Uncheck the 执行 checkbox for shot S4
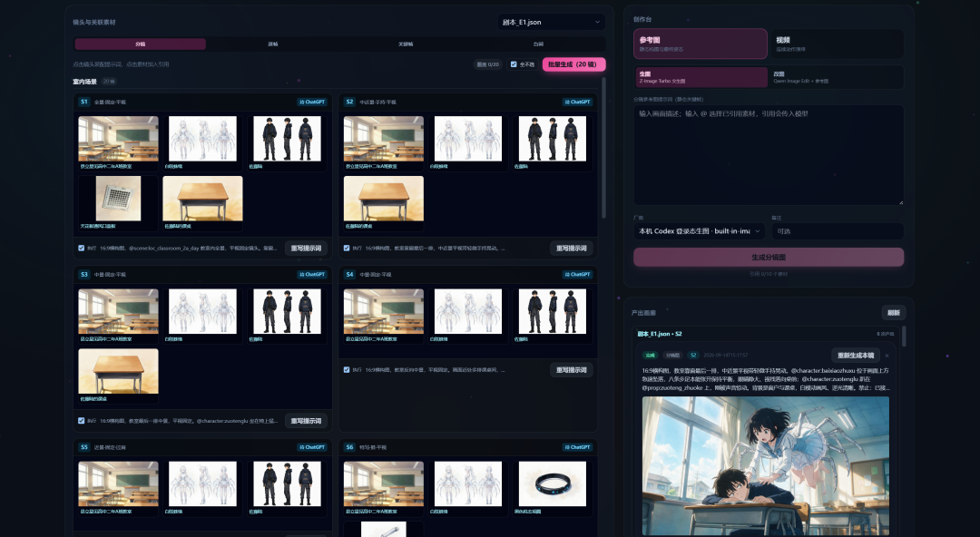 347,369
